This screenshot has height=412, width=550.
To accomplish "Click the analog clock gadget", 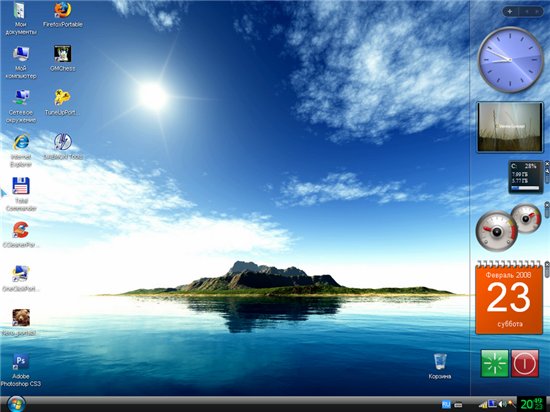I will click(x=510, y=60).
